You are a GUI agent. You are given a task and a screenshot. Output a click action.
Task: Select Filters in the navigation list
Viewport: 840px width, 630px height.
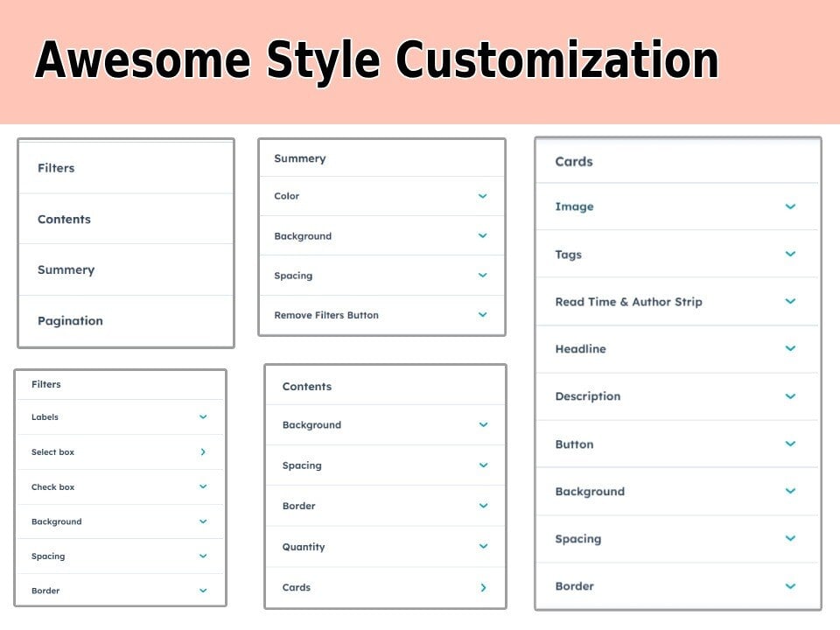point(56,168)
